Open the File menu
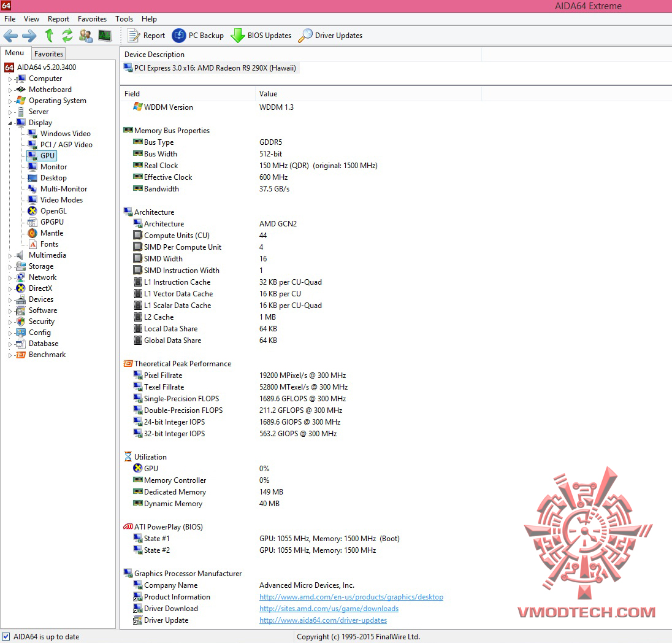 (x=10, y=19)
